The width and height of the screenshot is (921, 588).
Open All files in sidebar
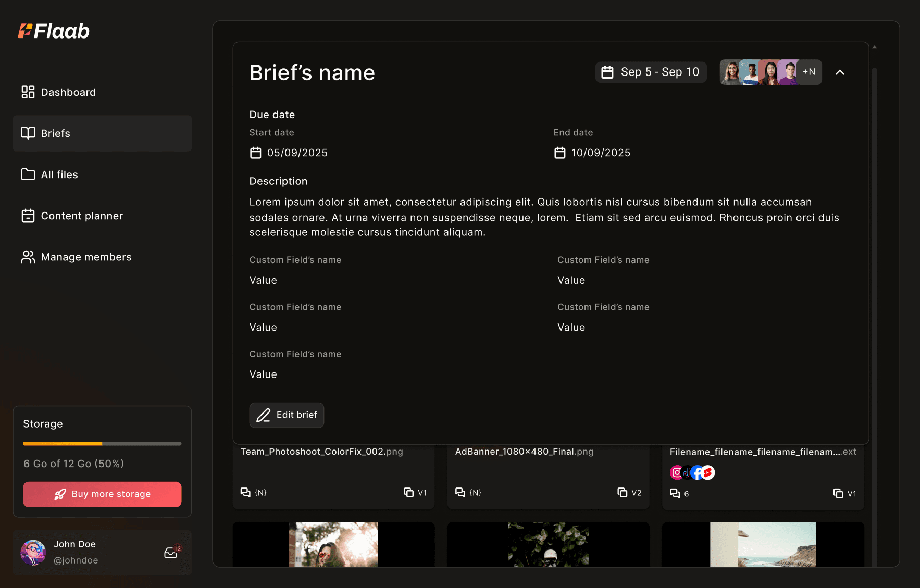click(x=102, y=174)
